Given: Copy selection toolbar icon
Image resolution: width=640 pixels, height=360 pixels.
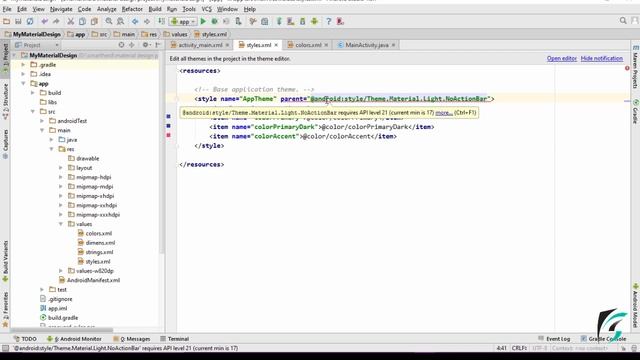Looking at the screenshot, I should (x=82, y=21).
